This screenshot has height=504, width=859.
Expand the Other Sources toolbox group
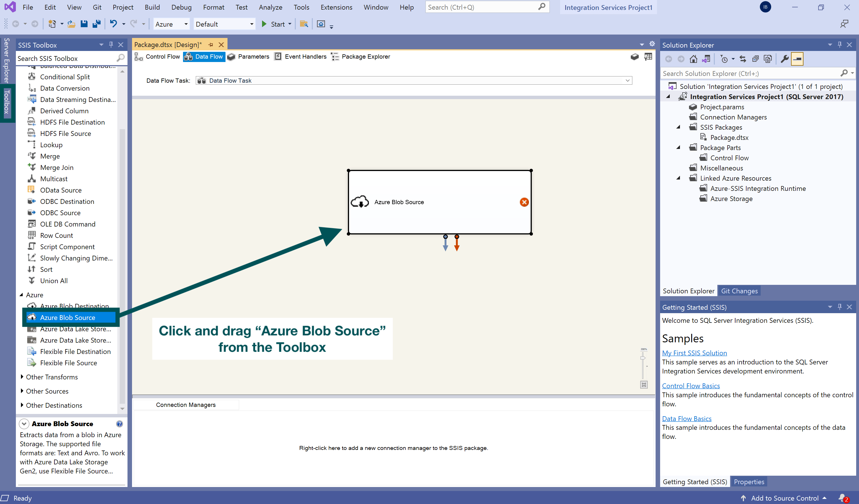[22, 391]
